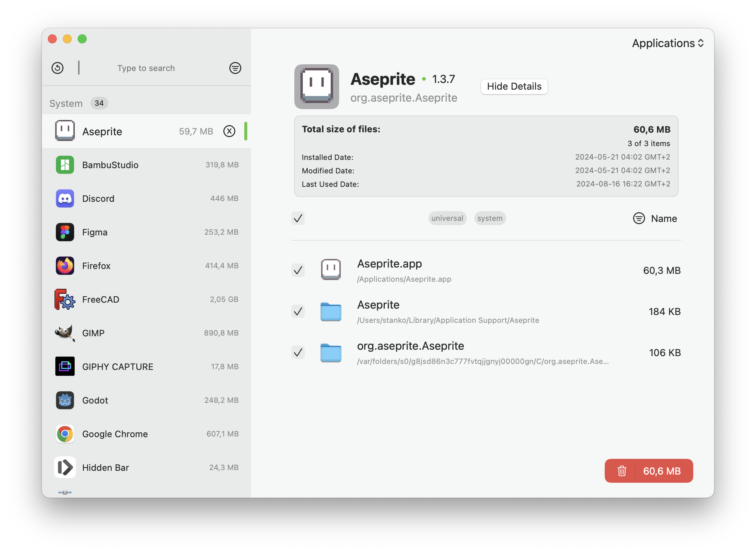
Task: Click the Aseprite.app file icon
Action: click(331, 269)
